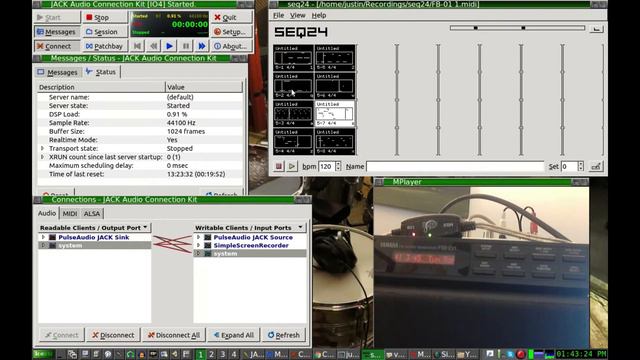Screen dimensions: 640x360
Task: Open Readable Clients / Output Ports header dropdown
Action: [x=94, y=227]
